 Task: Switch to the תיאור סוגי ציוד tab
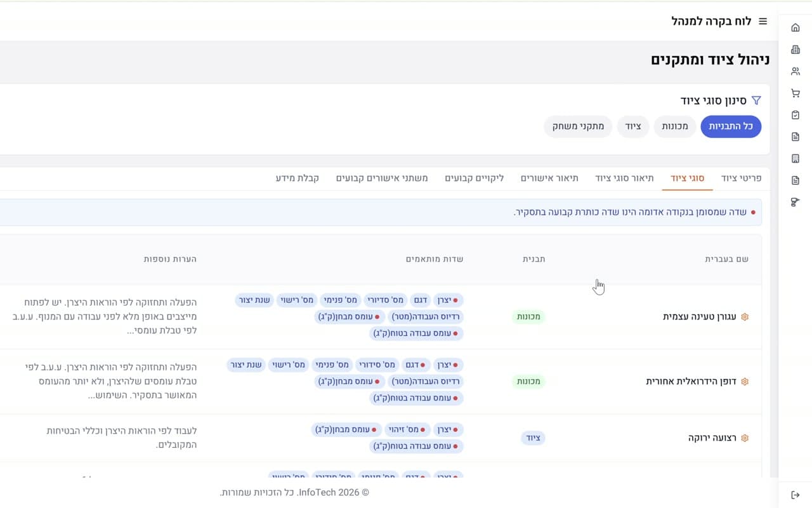click(x=624, y=178)
